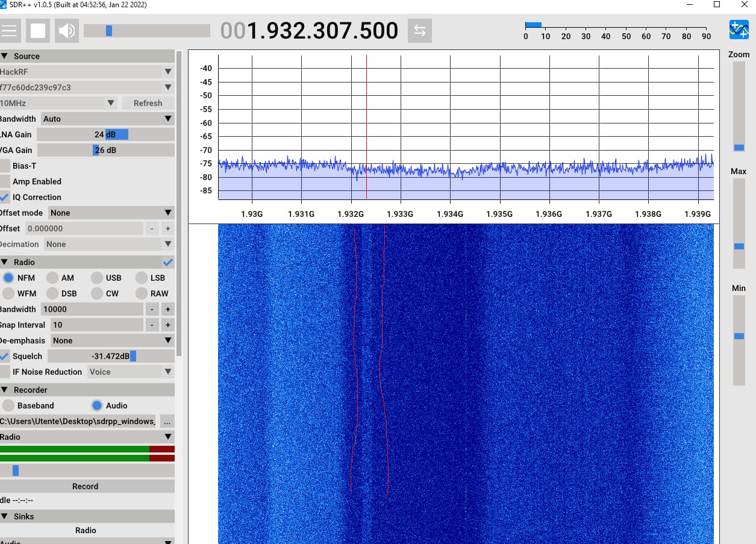Open the Offset mode dropdown
Screen dimensions: 756x544
[x=111, y=213]
